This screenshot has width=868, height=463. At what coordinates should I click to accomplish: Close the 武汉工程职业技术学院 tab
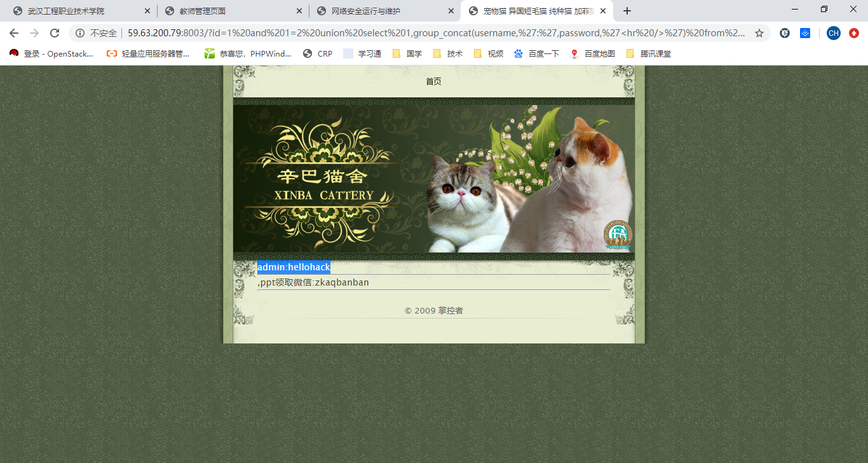(x=147, y=11)
